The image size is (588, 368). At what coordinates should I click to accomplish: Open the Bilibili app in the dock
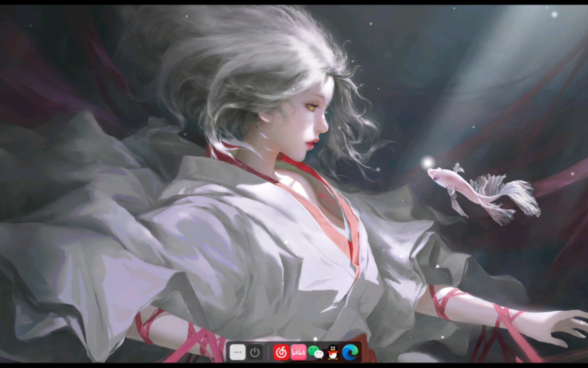(x=298, y=352)
